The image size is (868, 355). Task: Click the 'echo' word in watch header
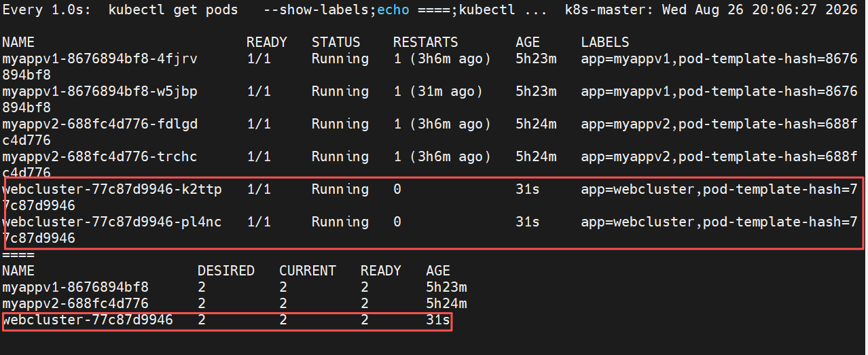click(393, 10)
